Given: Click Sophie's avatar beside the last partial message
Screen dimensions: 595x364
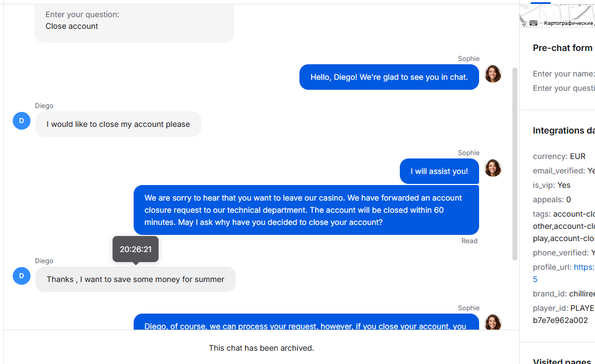Looking at the screenshot, I should click(493, 322).
